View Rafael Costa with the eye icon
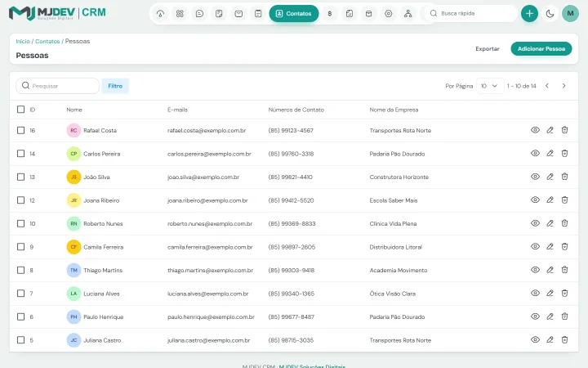 (x=535, y=130)
